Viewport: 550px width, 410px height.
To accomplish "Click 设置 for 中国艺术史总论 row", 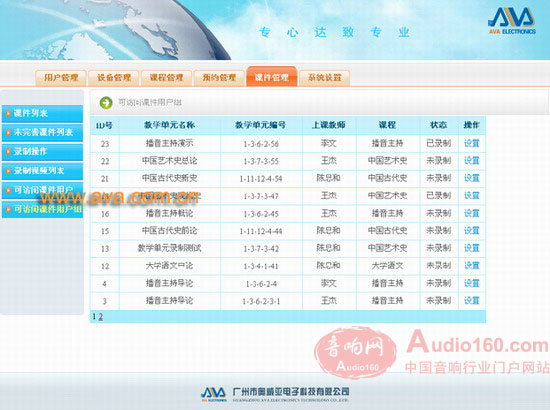I will [471, 161].
